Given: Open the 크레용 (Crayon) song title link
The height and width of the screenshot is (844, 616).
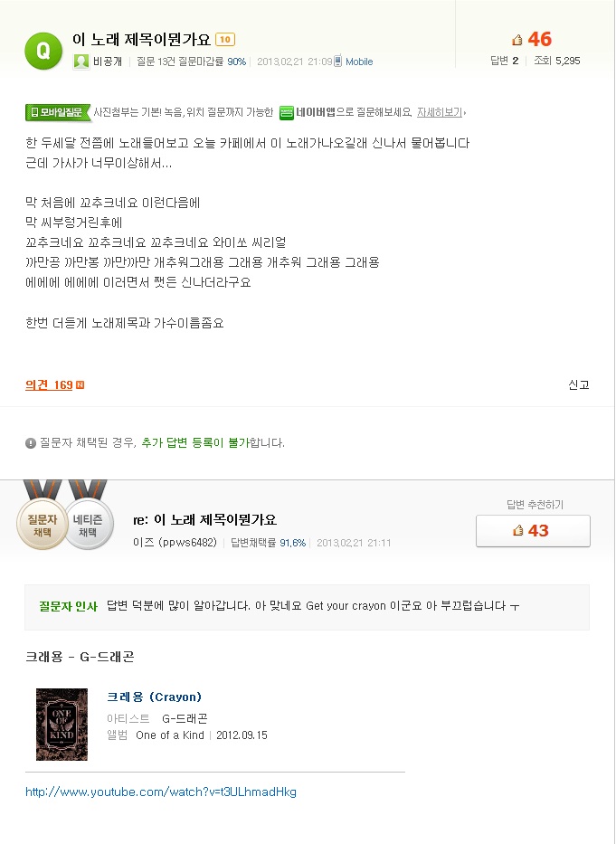Looking at the screenshot, I should coord(154,697).
